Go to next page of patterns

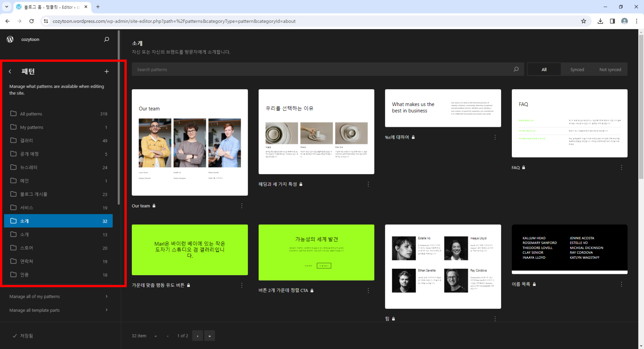[198, 336]
